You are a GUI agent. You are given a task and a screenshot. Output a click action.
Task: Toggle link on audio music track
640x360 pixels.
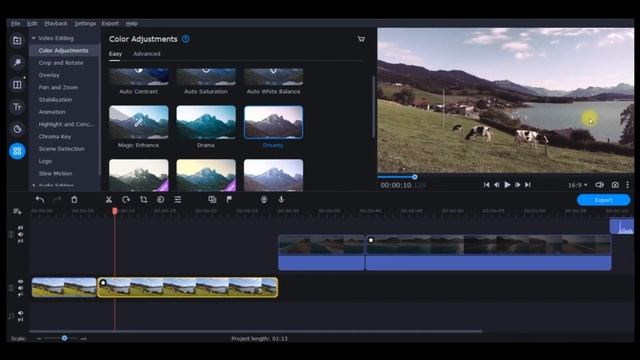20,320
